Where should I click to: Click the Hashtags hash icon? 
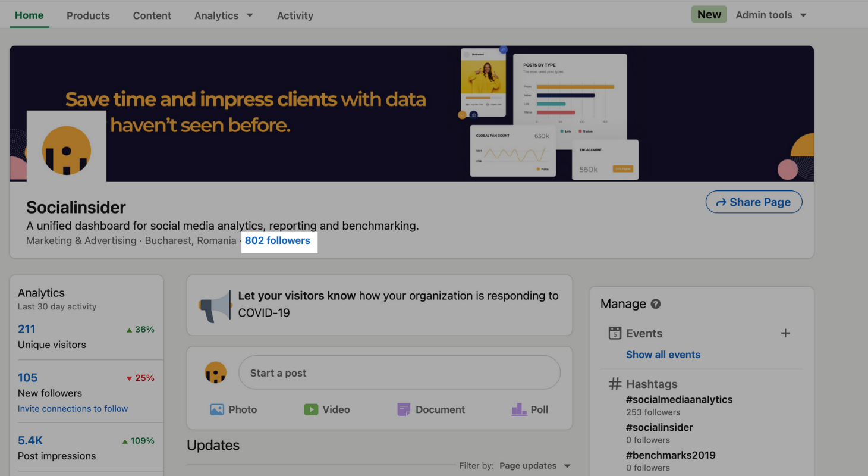615,384
